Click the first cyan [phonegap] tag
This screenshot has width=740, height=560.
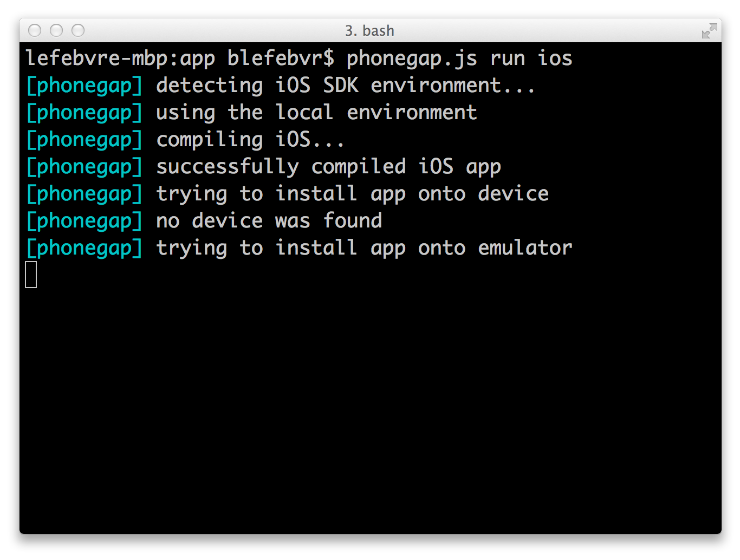[85, 86]
